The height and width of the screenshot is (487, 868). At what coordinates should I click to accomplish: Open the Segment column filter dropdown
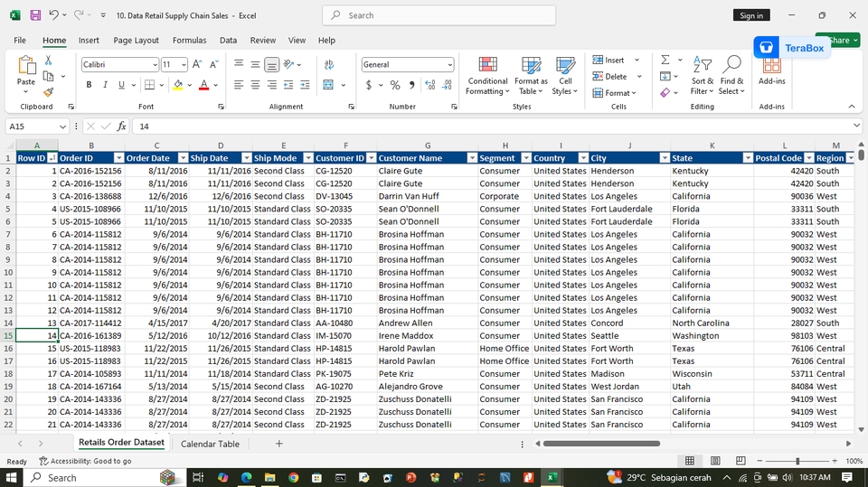526,158
